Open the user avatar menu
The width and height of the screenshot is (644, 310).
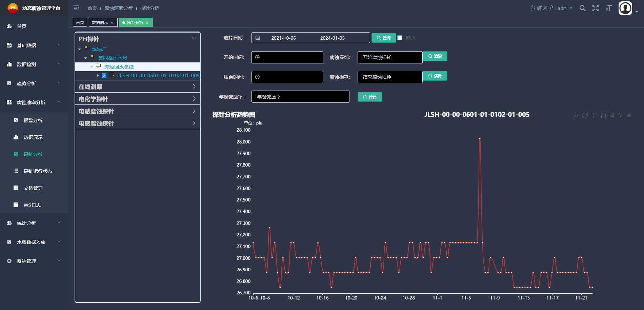point(625,8)
